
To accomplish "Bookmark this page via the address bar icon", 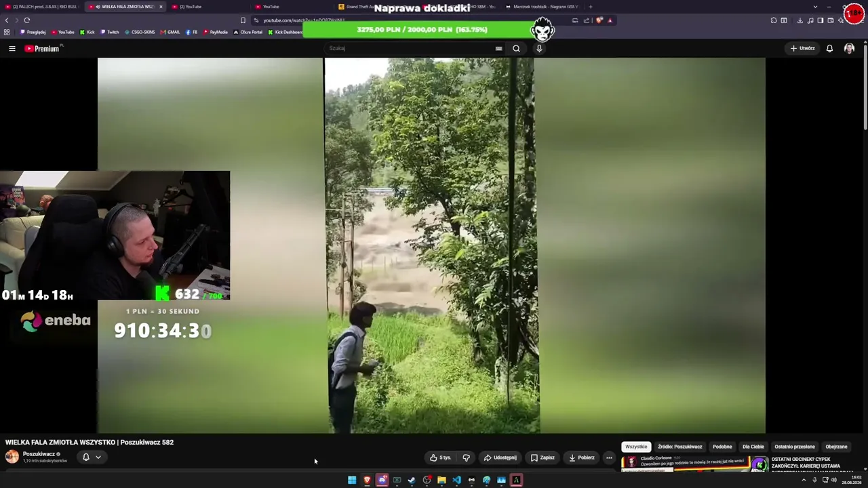I will point(243,20).
